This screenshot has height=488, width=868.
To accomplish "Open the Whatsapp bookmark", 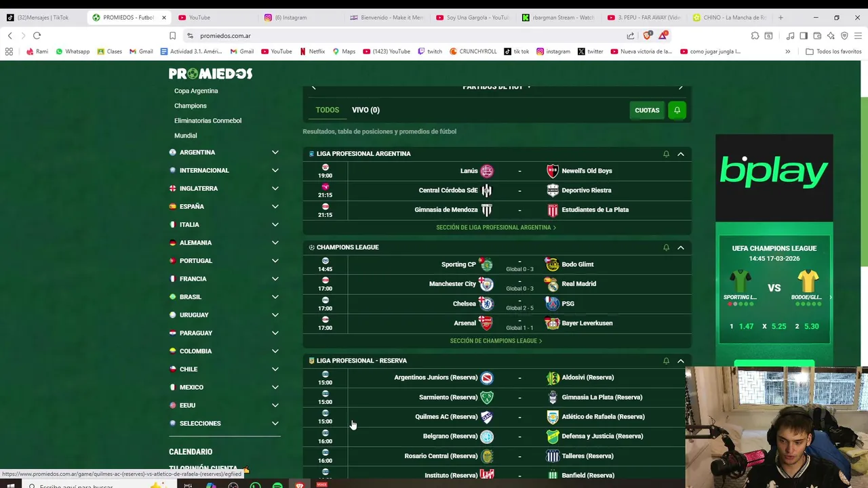I will (x=73, y=52).
